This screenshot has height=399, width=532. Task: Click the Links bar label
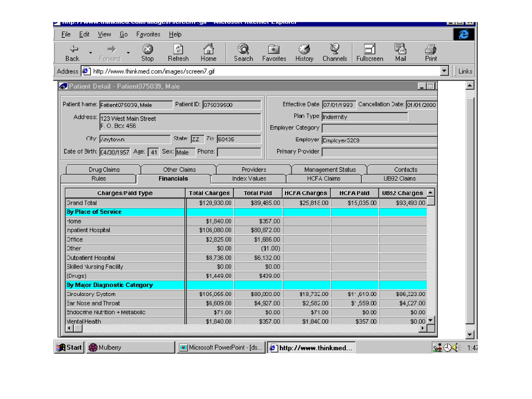tap(465, 71)
